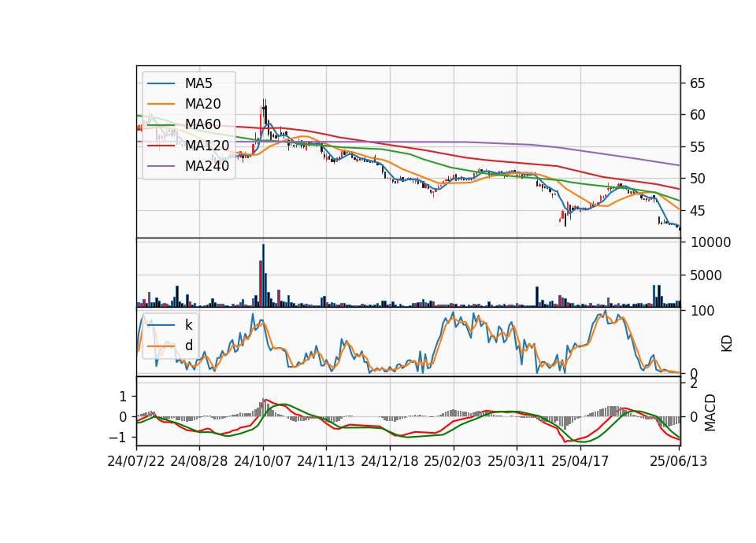756x543 pixels.
Task: Click the d legend entry in KD panel
Action: [x=188, y=345]
